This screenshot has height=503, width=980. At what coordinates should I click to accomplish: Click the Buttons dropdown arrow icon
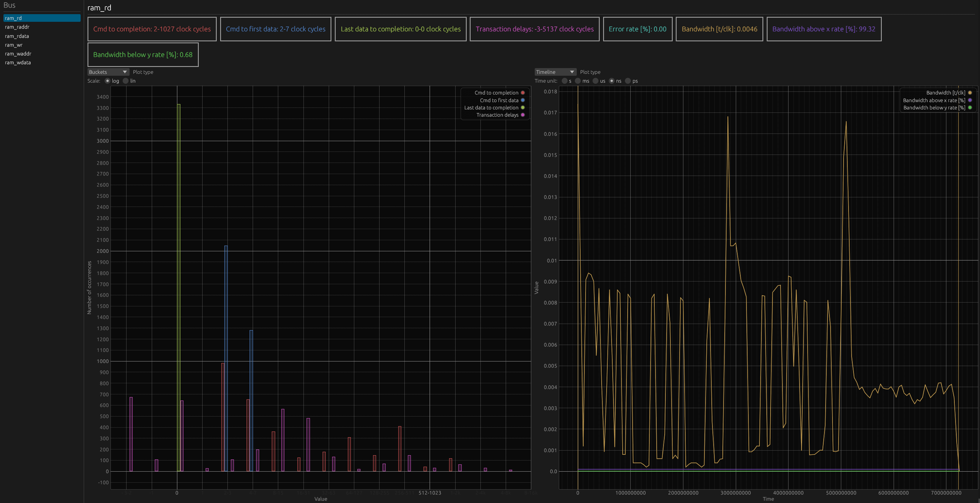click(125, 72)
